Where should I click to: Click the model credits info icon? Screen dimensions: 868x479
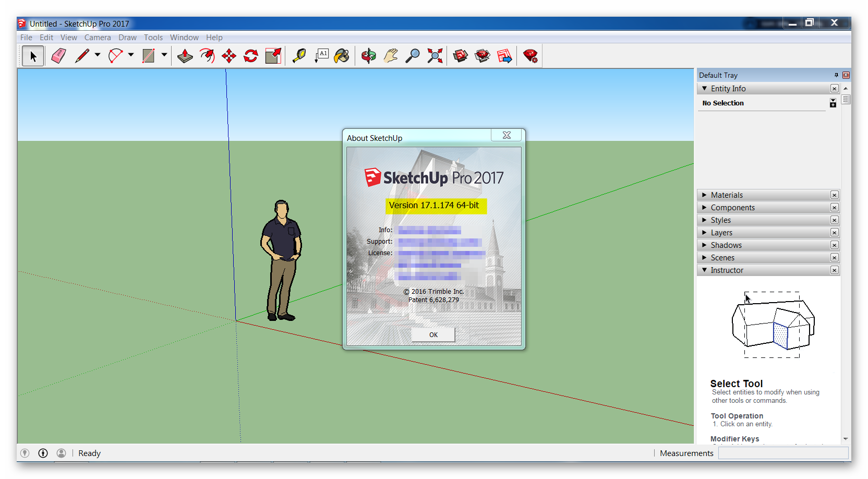[x=43, y=453]
